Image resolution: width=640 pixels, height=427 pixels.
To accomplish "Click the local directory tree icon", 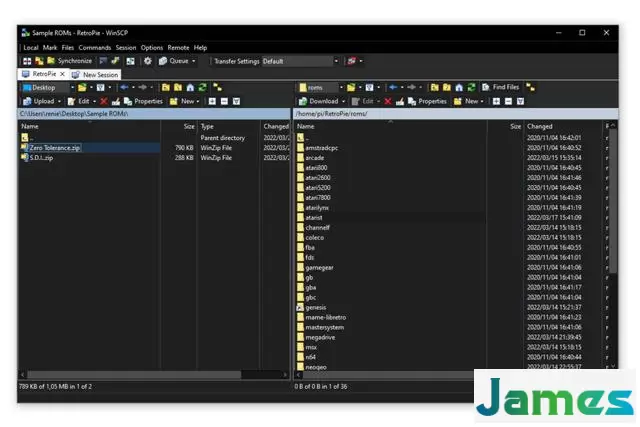I will click(x=218, y=87).
